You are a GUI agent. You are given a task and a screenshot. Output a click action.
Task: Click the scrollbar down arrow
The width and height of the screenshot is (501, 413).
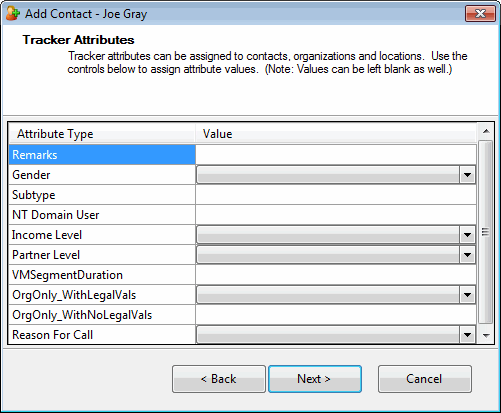click(486, 335)
